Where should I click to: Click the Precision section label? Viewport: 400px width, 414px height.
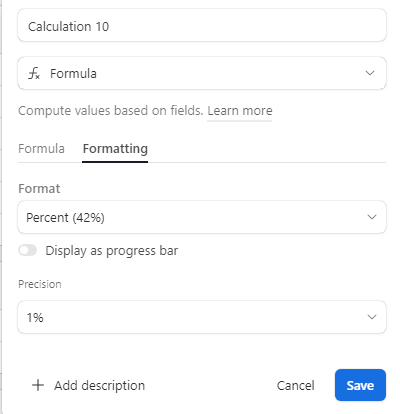pos(40,284)
